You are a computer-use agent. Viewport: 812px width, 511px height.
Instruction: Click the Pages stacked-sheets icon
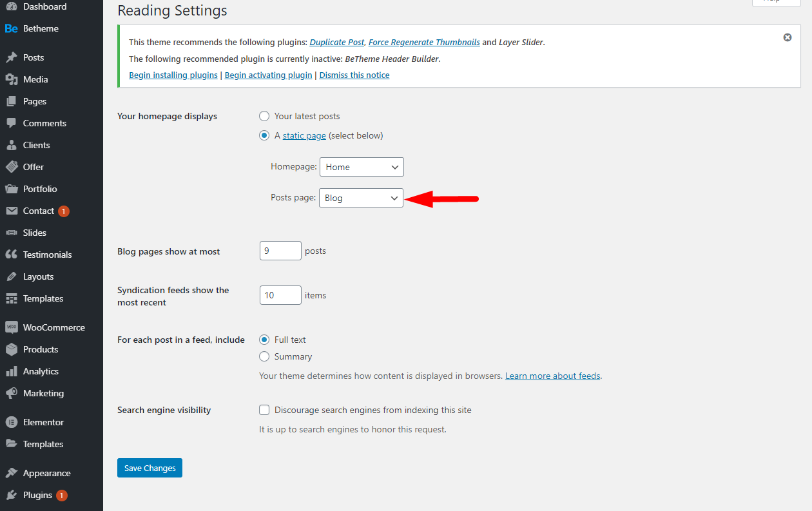pyautogui.click(x=11, y=101)
